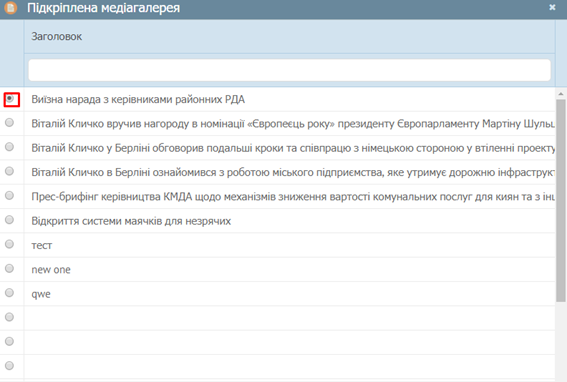Pick radio for Кличко в Берліні ознайомився row

[x=9, y=171]
